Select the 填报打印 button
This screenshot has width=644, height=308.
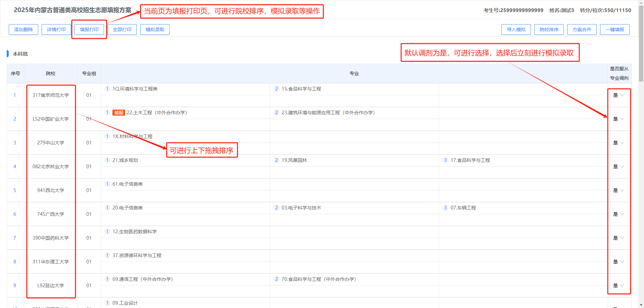click(x=89, y=29)
